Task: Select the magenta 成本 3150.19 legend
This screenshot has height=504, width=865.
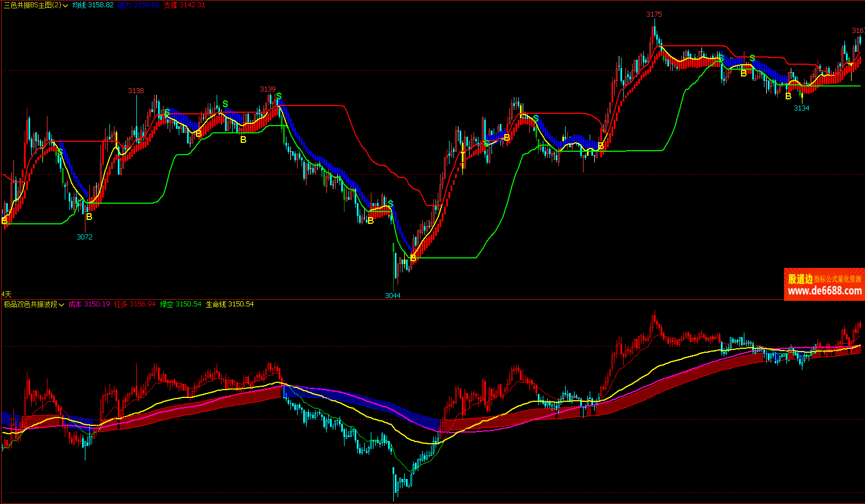Action: 89,304
